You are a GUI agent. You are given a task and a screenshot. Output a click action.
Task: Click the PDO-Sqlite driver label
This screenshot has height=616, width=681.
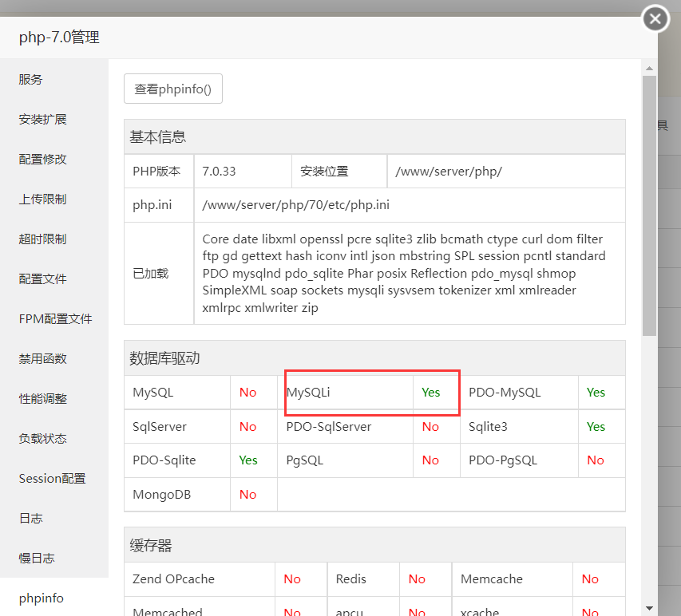(x=164, y=460)
